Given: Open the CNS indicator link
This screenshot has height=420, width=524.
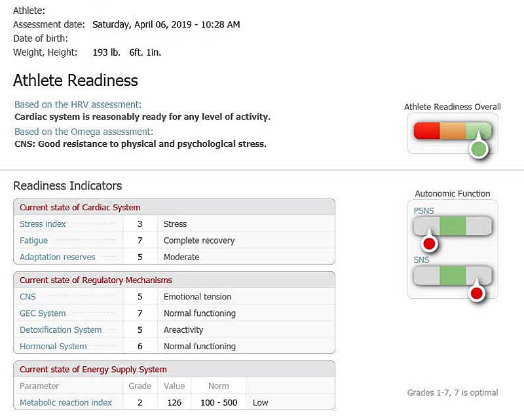Looking at the screenshot, I should pos(28,297).
